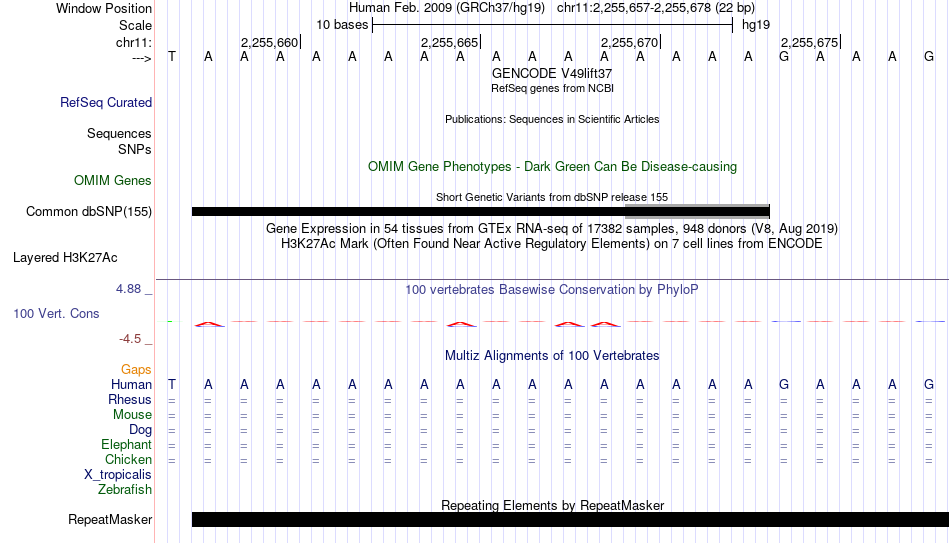Open the OMIM Genes track label

click(x=112, y=181)
